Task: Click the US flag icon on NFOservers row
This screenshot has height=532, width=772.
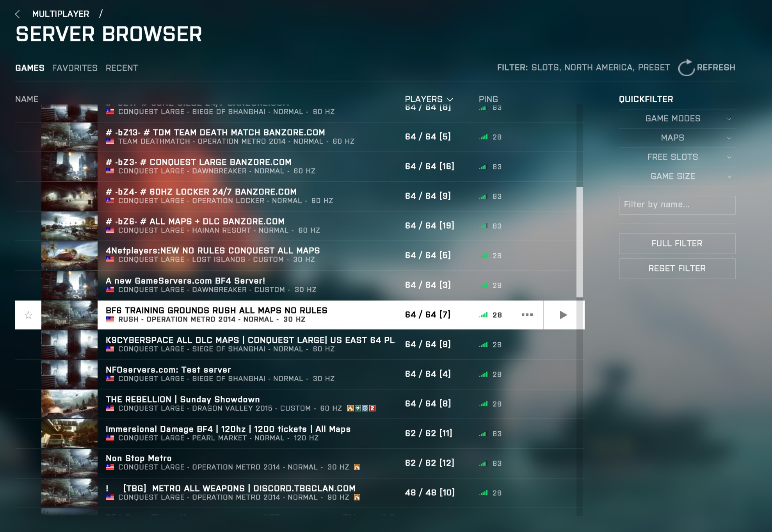Action: point(110,379)
